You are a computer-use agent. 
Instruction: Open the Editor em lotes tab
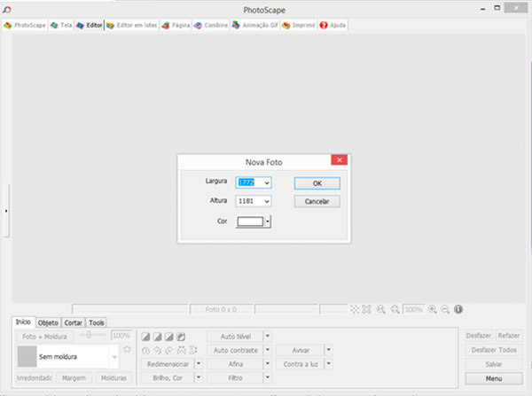coord(131,25)
